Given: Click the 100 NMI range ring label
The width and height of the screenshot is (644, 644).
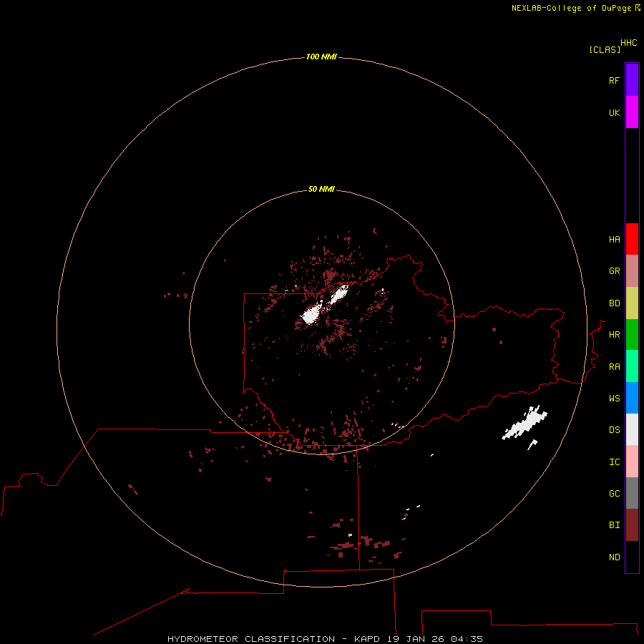Looking at the screenshot, I should (321, 57).
